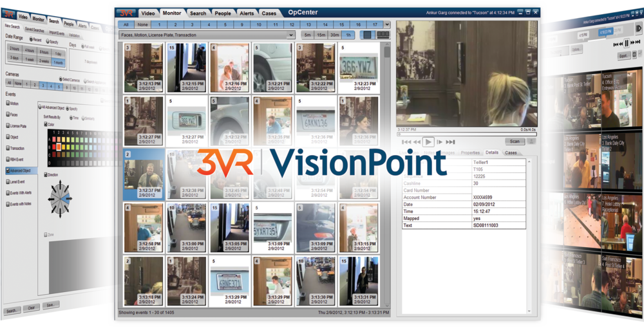Open the People tab in OpCenter
The width and height of the screenshot is (644, 332).
tap(223, 13)
